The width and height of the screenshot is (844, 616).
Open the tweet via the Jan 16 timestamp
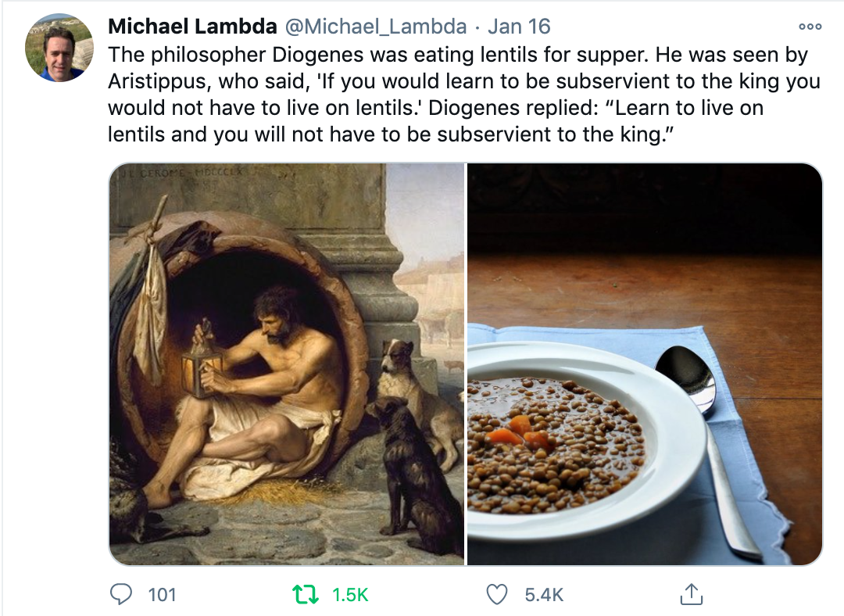[x=519, y=27]
